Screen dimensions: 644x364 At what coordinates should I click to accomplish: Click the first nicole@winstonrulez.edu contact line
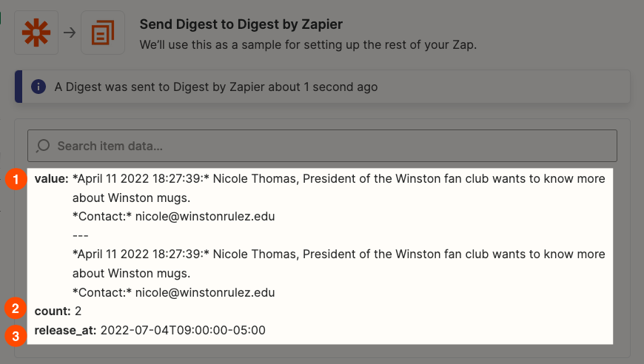coord(174,217)
